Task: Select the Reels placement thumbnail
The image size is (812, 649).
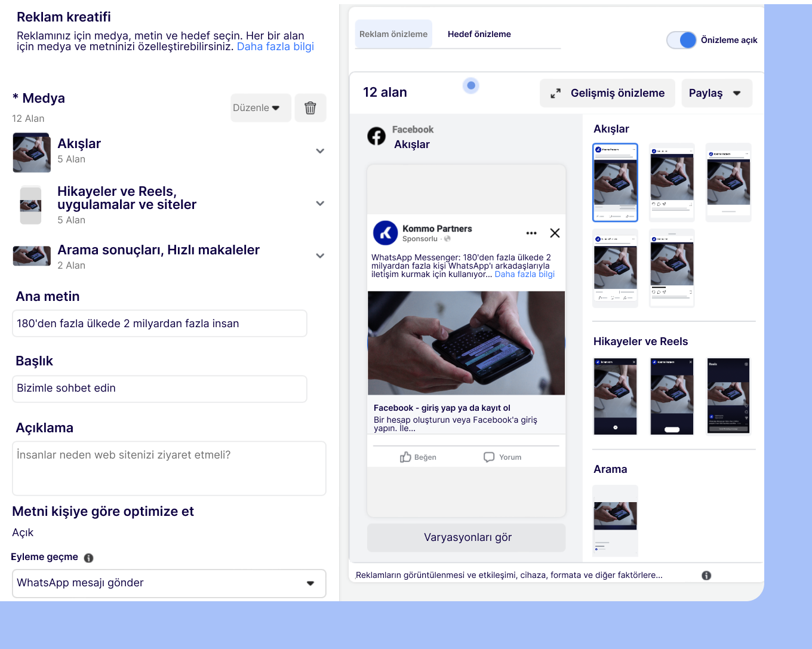Action: [x=728, y=396]
